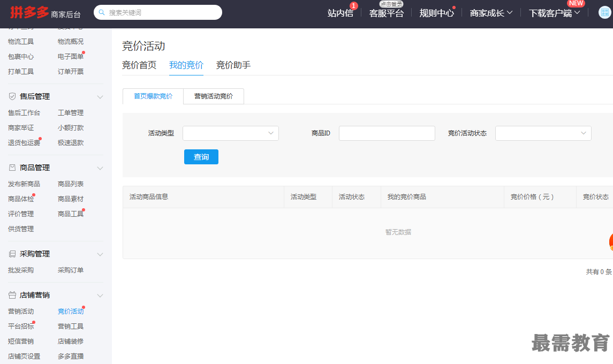
Task: Open the 活动类型 dropdown
Action: 231,133
